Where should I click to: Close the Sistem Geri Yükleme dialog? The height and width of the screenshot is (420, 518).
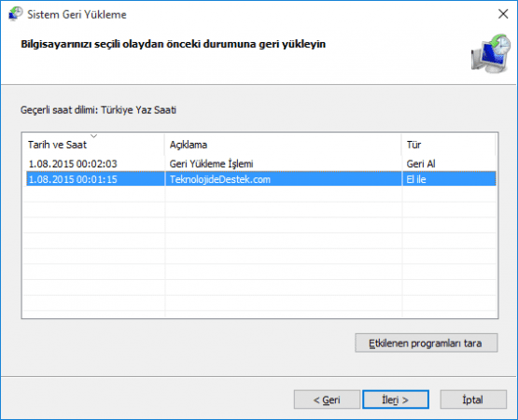(503, 14)
